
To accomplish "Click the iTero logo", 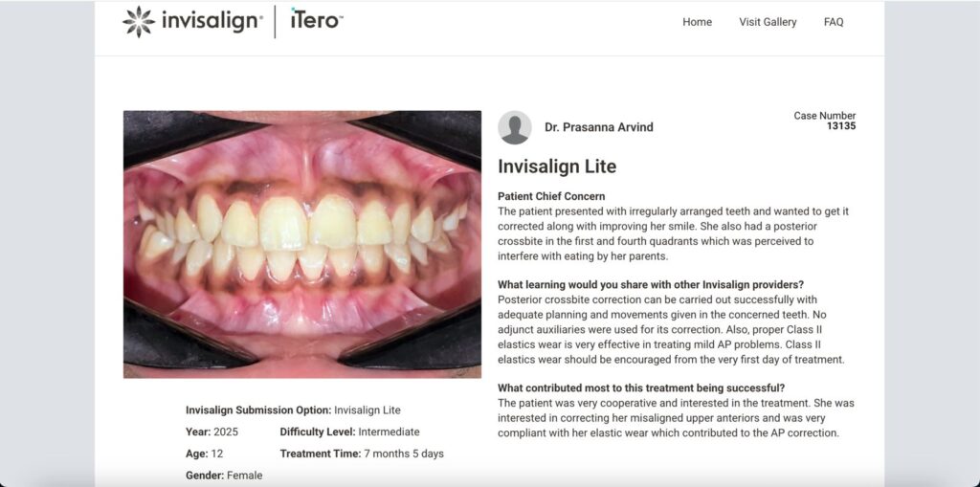I will click(317, 20).
